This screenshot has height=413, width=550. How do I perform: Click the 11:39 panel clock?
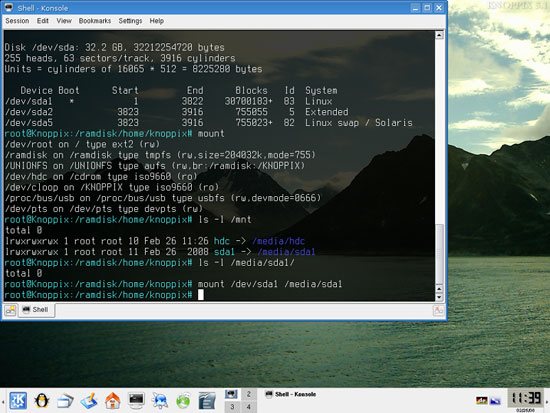(525, 398)
